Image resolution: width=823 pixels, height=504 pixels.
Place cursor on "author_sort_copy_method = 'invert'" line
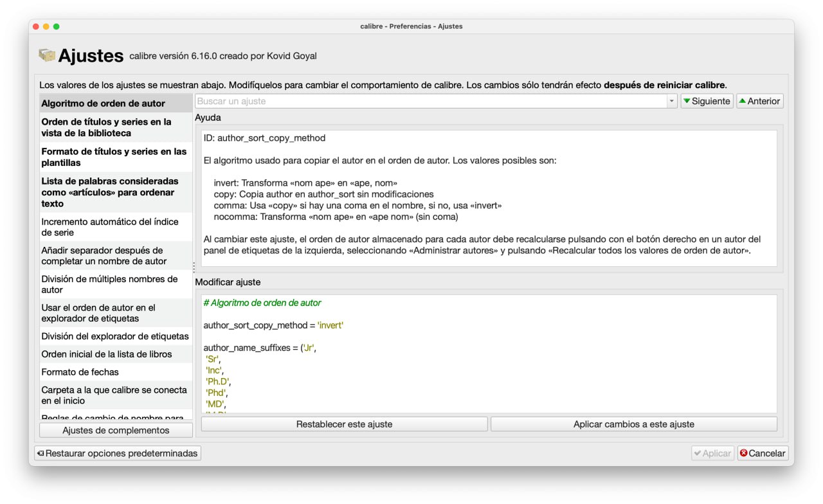click(x=273, y=325)
